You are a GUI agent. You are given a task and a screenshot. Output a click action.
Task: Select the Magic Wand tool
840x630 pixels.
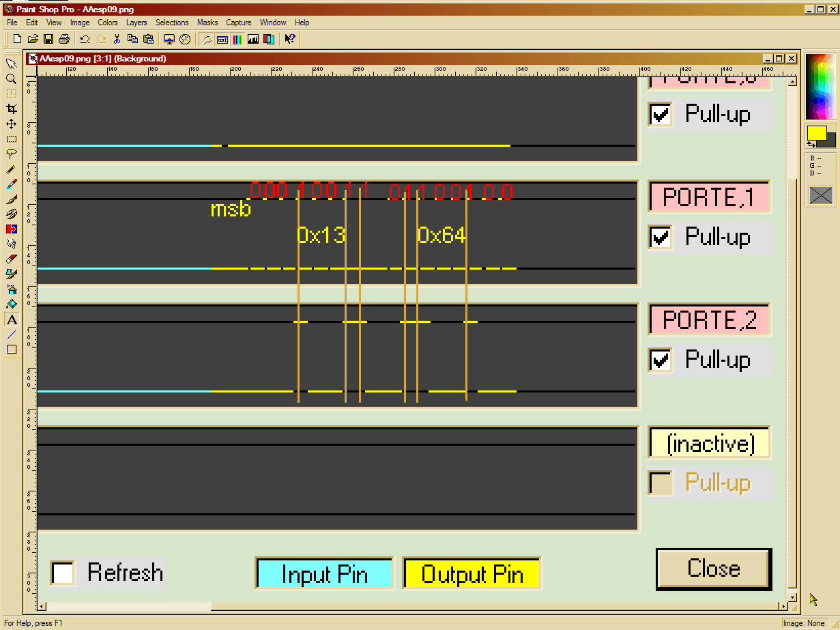[x=12, y=169]
